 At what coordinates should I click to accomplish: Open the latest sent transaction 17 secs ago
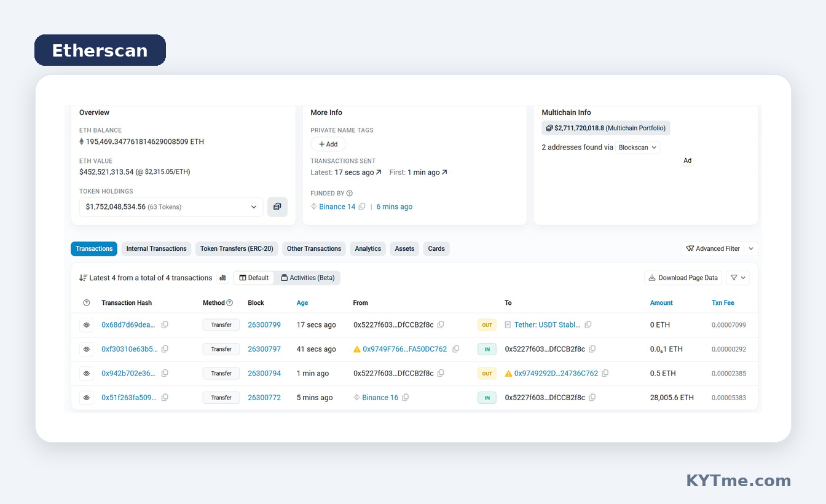(358, 173)
